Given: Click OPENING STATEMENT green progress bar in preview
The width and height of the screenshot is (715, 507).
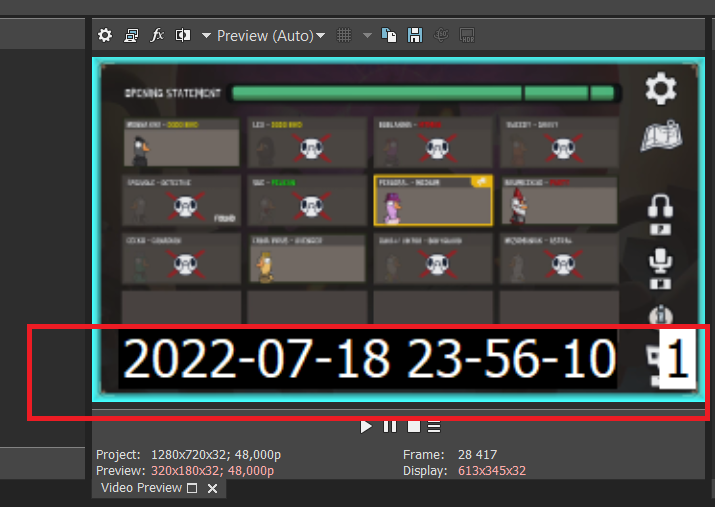Looking at the screenshot, I should [x=424, y=93].
